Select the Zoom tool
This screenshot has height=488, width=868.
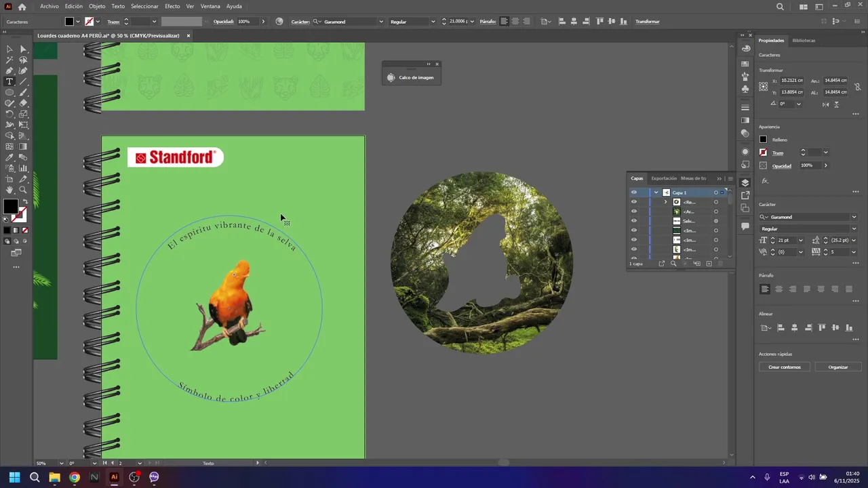(23, 190)
